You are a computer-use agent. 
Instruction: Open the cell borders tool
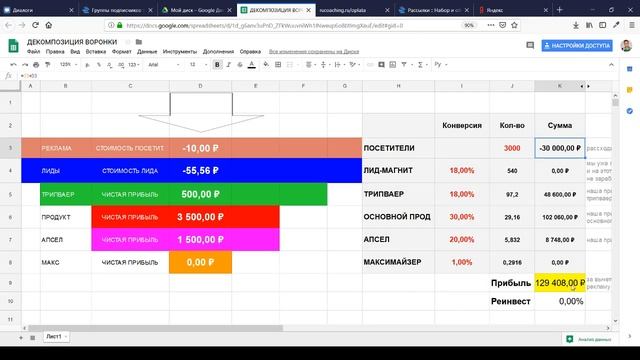[x=278, y=64]
